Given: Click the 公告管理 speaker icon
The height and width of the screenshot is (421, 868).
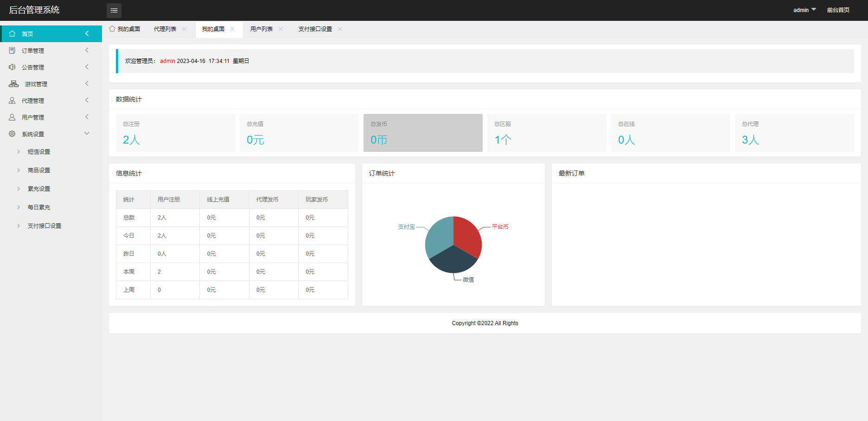Looking at the screenshot, I should click(13, 67).
